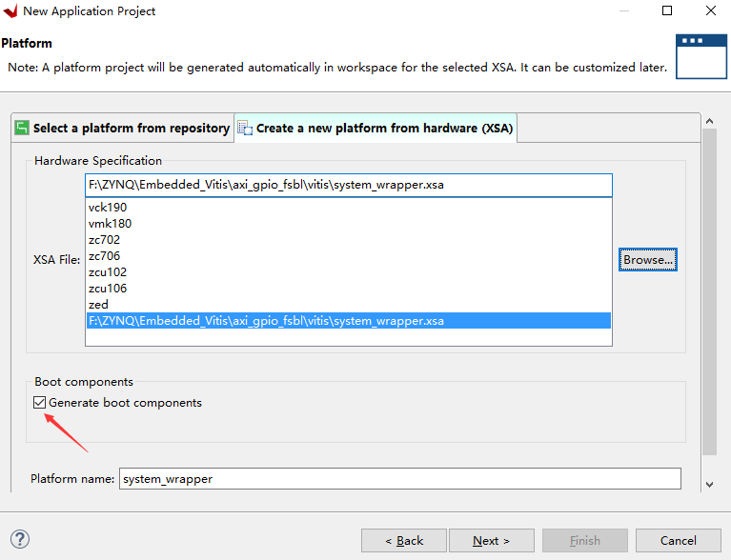This screenshot has height=560, width=731.
Task: Pick zcu106 from the XSA list
Action: pyautogui.click(x=349, y=289)
